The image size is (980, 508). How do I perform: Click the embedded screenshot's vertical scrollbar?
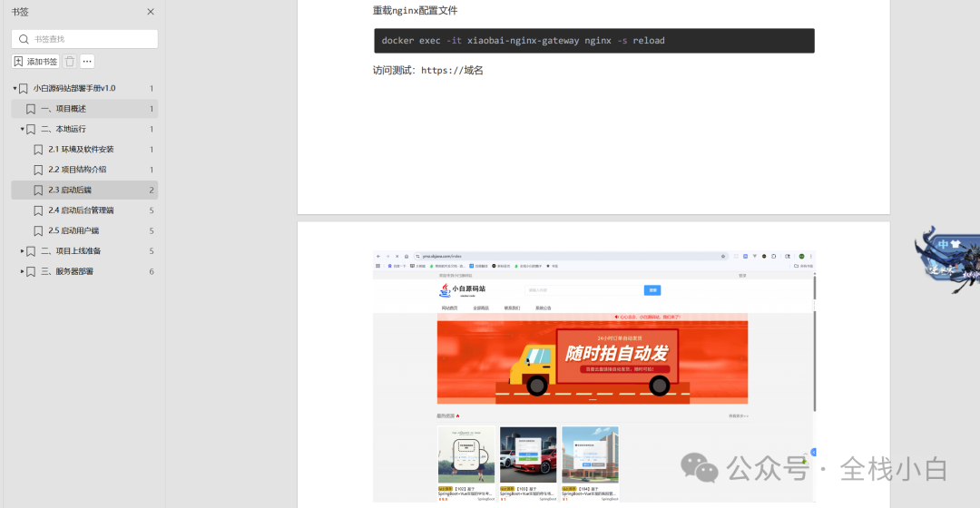814,342
